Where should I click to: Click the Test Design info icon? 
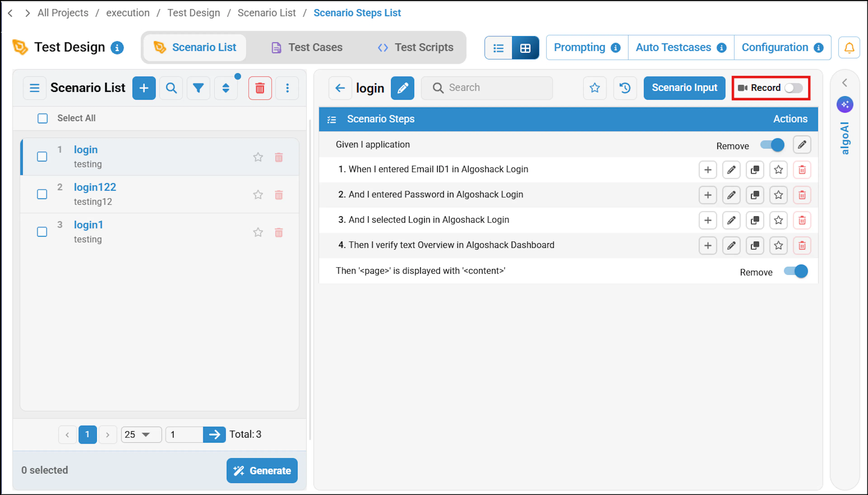coord(117,48)
